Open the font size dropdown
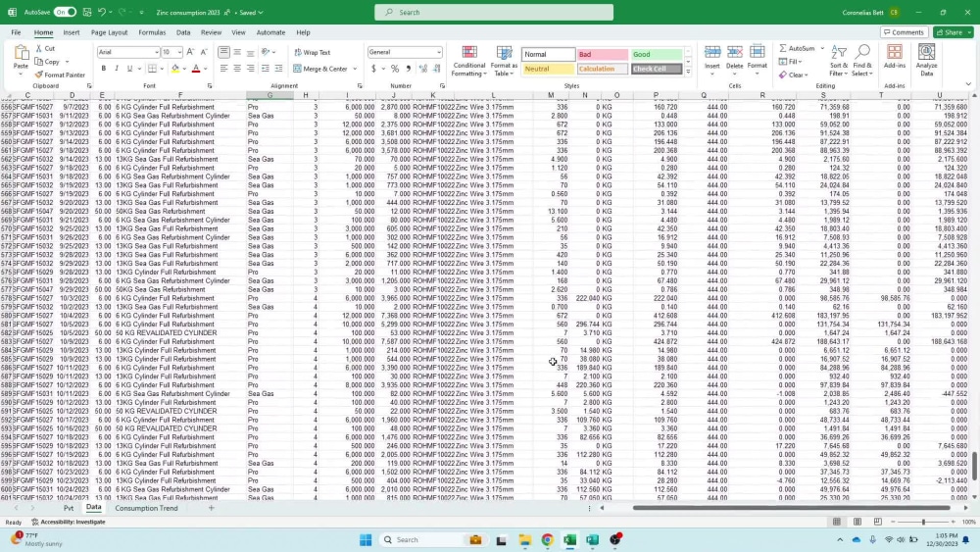 click(179, 53)
